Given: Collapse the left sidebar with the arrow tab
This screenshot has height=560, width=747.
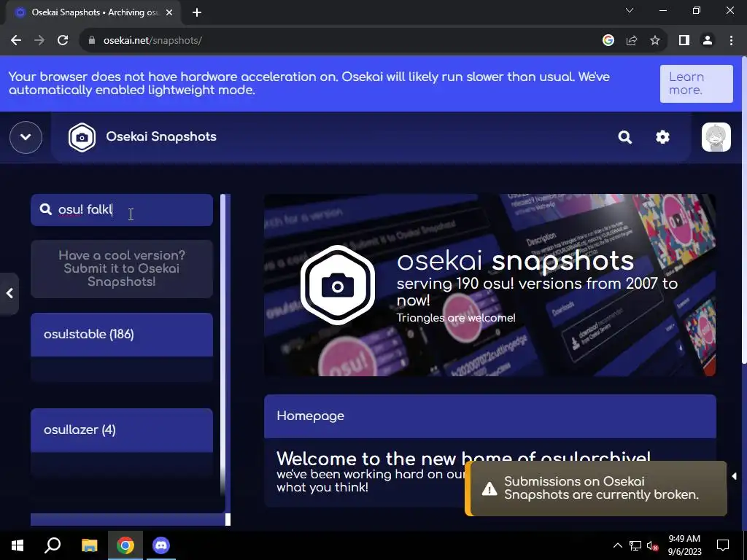Looking at the screenshot, I should pos(9,293).
